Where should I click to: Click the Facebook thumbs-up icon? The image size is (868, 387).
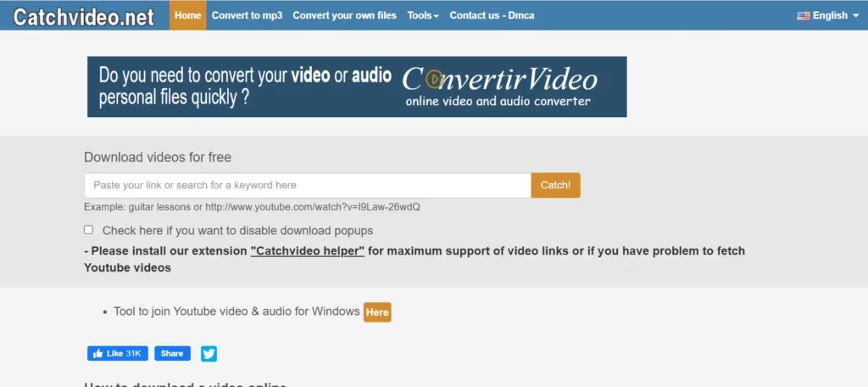point(97,354)
